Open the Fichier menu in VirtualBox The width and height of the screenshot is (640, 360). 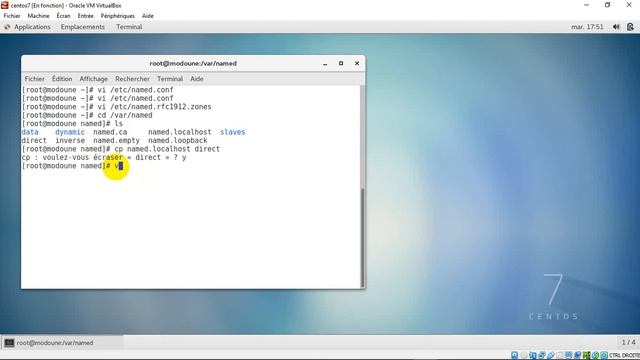tap(12, 16)
